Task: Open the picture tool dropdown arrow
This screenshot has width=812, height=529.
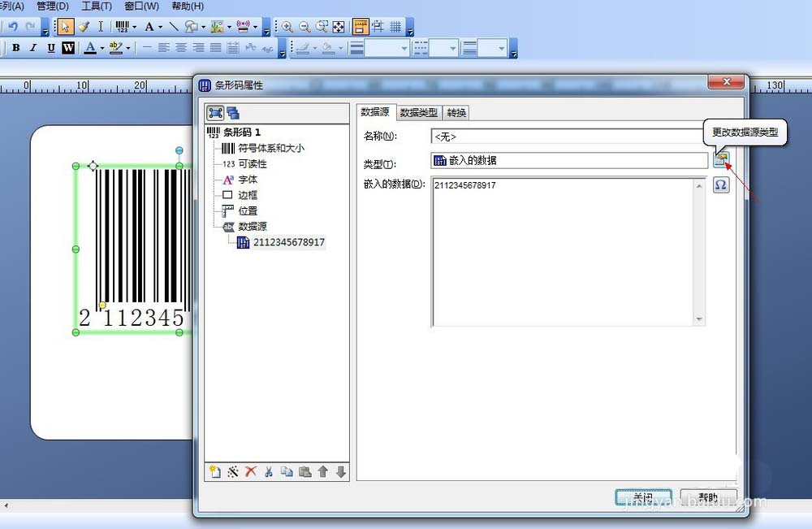Action: pos(230,27)
